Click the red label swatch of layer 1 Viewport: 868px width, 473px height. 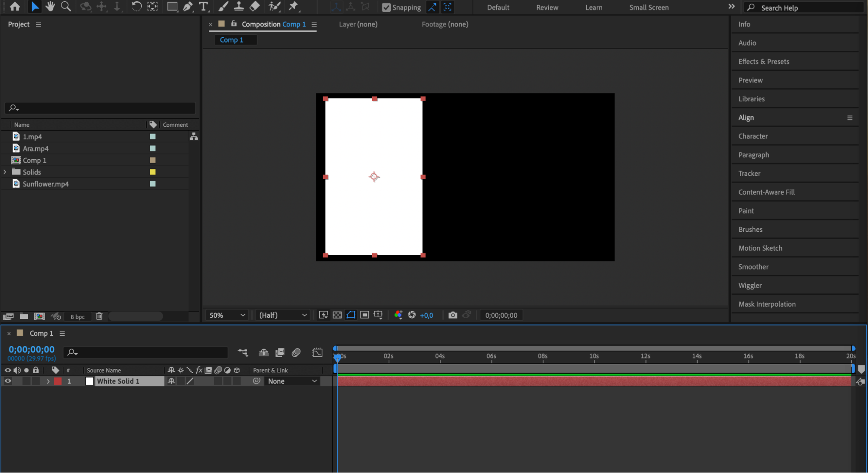pos(58,381)
